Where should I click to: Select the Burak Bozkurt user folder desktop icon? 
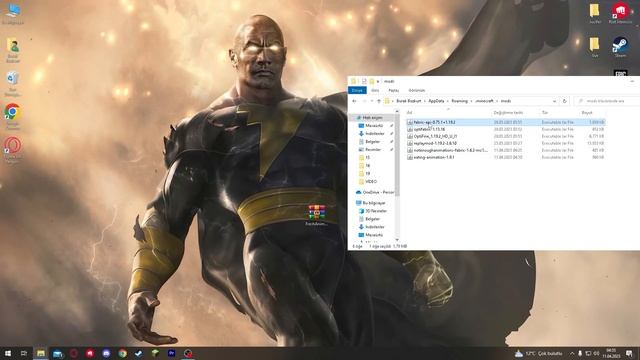tap(13, 50)
